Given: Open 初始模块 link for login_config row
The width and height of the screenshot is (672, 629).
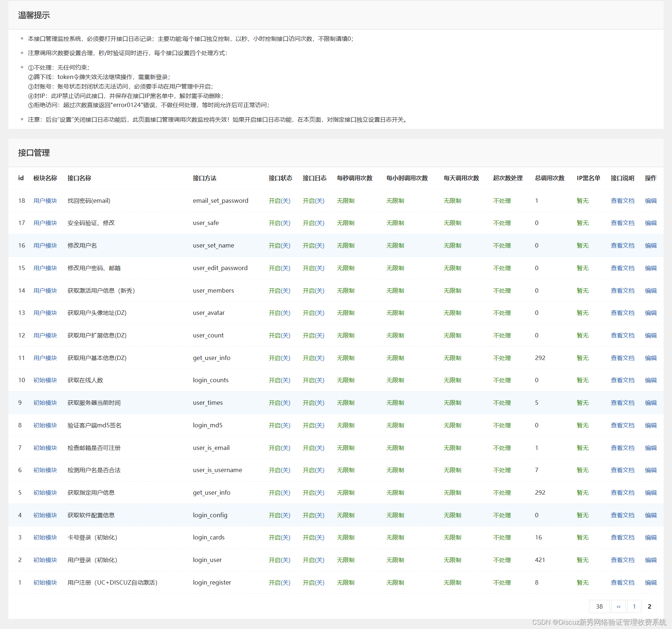Looking at the screenshot, I should point(45,515).
